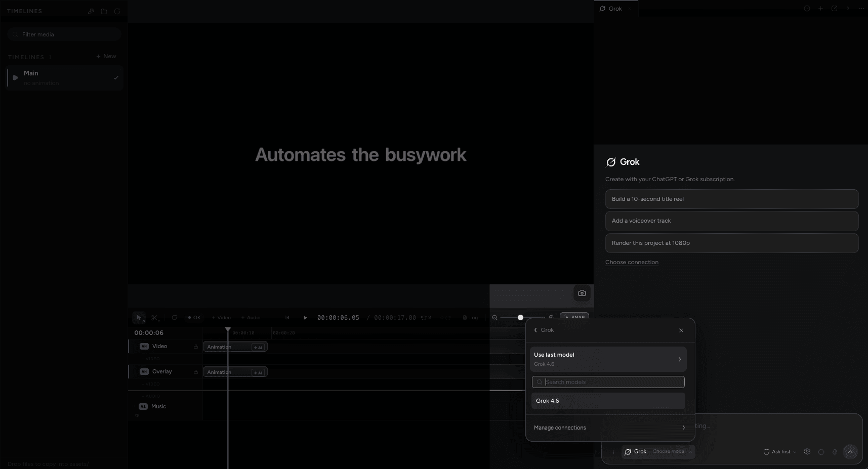
Task: Skip playback to the timeline start
Action: pos(287,318)
